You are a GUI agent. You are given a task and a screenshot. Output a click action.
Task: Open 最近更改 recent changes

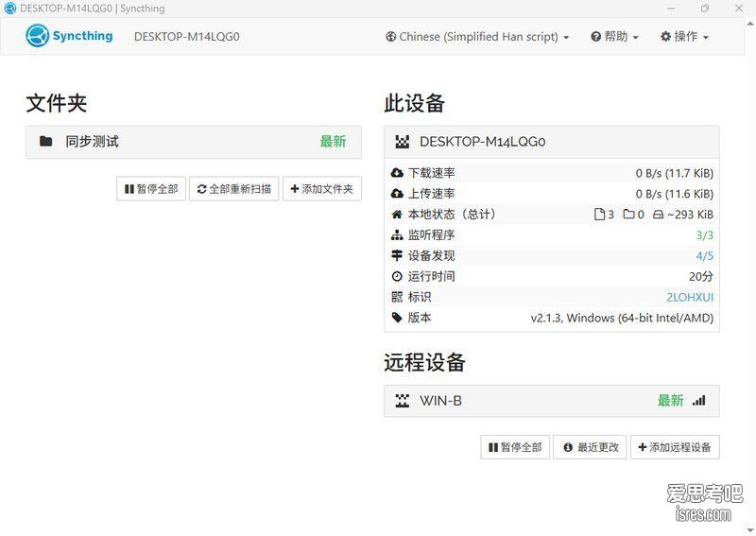tap(590, 447)
